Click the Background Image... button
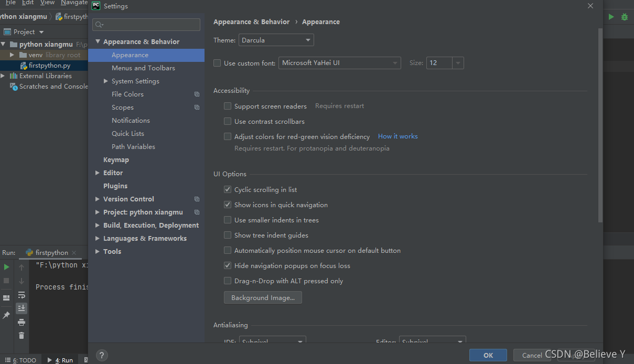 [263, 298]
